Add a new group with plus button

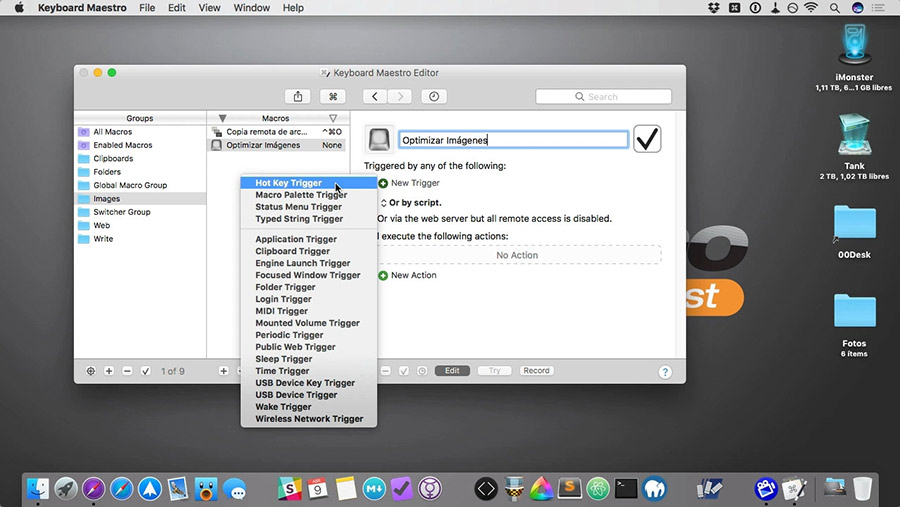point(109,371)
